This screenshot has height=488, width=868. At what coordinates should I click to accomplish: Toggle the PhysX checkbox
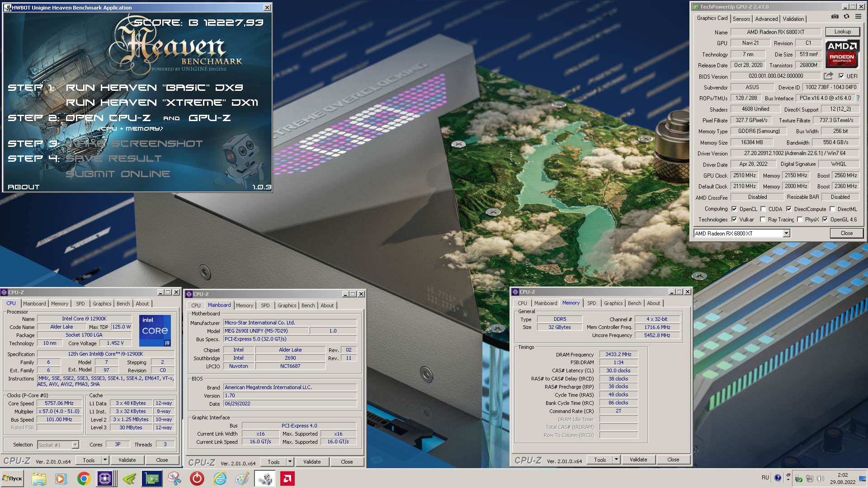pos(800,219)
